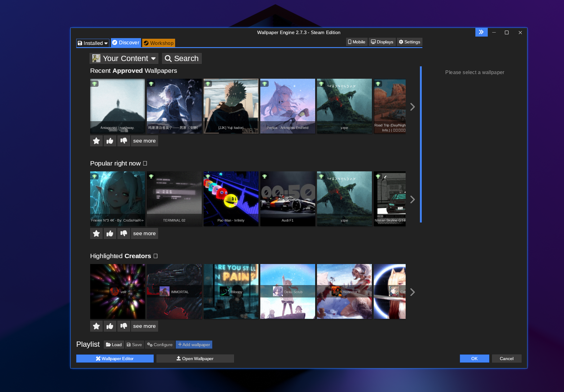Launch the Wallpaper Editor
Viewport: 564px width, 392px height.
pos(115,359)
